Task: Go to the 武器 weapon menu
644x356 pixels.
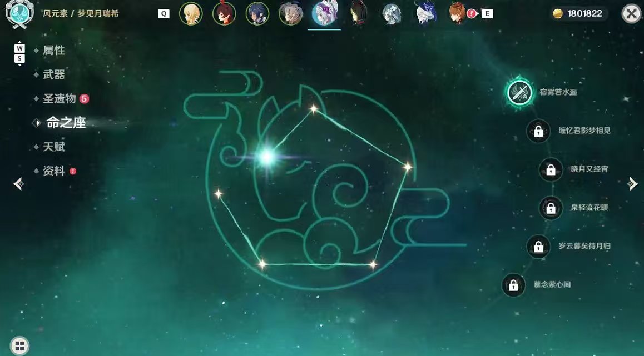Action: click(54, 74)
